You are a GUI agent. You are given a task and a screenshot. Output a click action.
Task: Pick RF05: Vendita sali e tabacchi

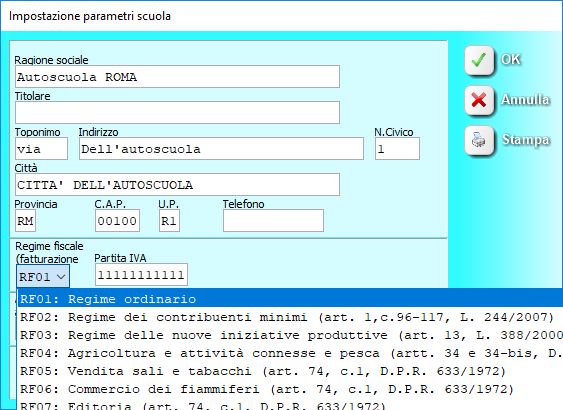[x=290, y=371]
